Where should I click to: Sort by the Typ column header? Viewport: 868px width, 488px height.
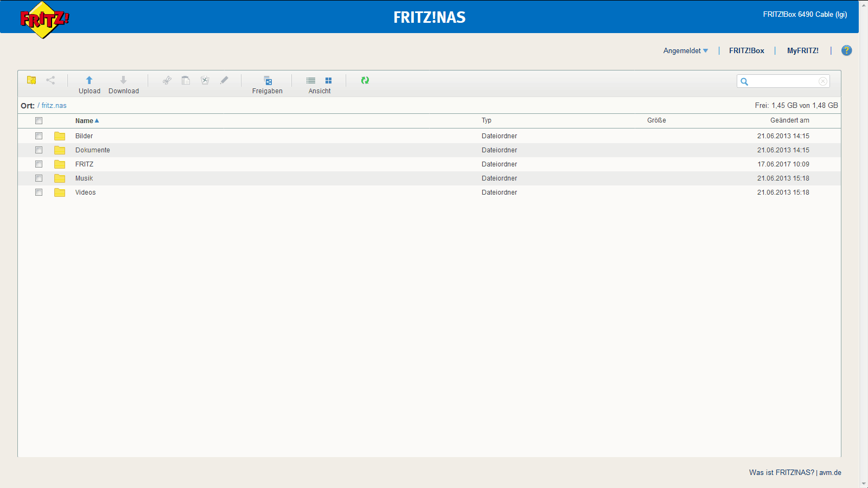point(487,120)
